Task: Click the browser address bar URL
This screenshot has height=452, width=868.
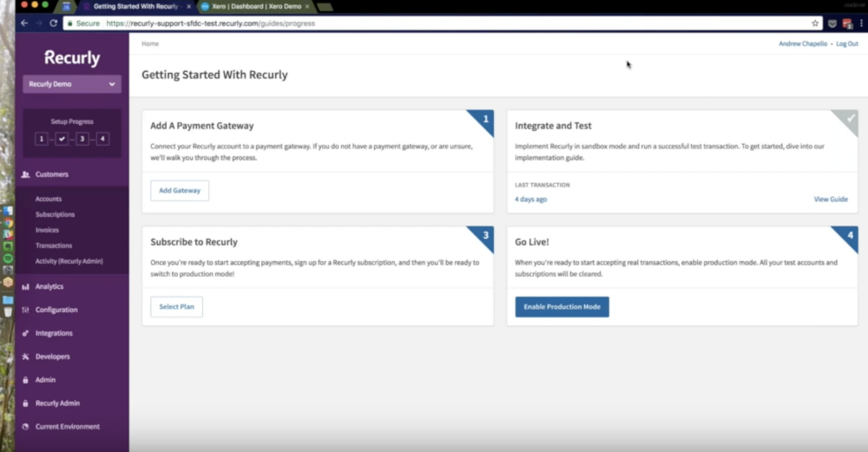Action: [210, 23]
